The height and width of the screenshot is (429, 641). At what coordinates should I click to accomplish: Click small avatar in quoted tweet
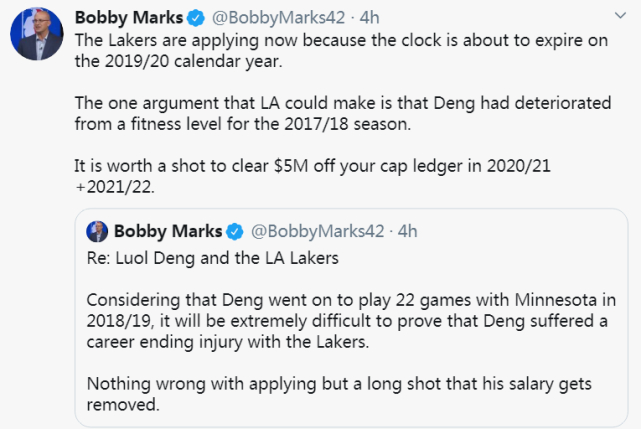(x=97, y=231)
